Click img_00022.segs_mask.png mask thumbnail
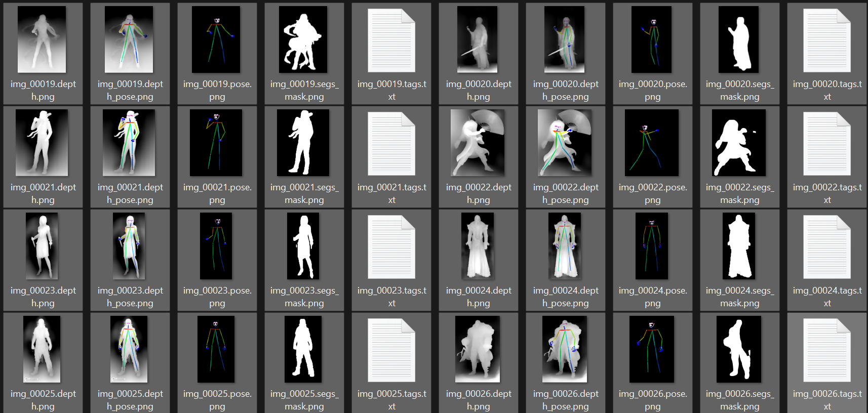Image resolution: width=868 pixels, height=413 pixels. 739,143
